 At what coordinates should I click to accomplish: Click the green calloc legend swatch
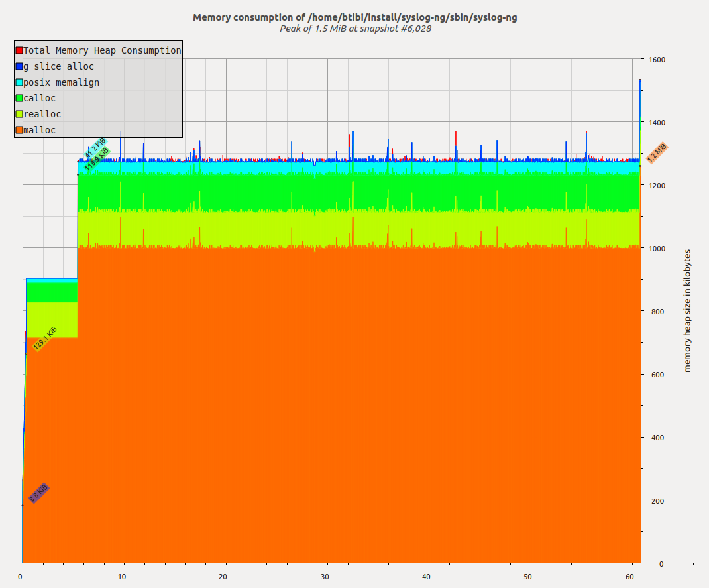click(19, 98)
